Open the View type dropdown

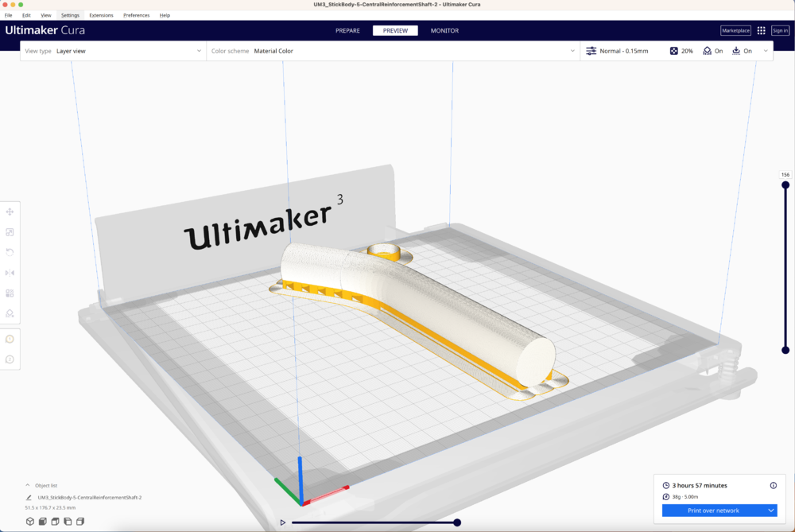[x=113, y=51]
